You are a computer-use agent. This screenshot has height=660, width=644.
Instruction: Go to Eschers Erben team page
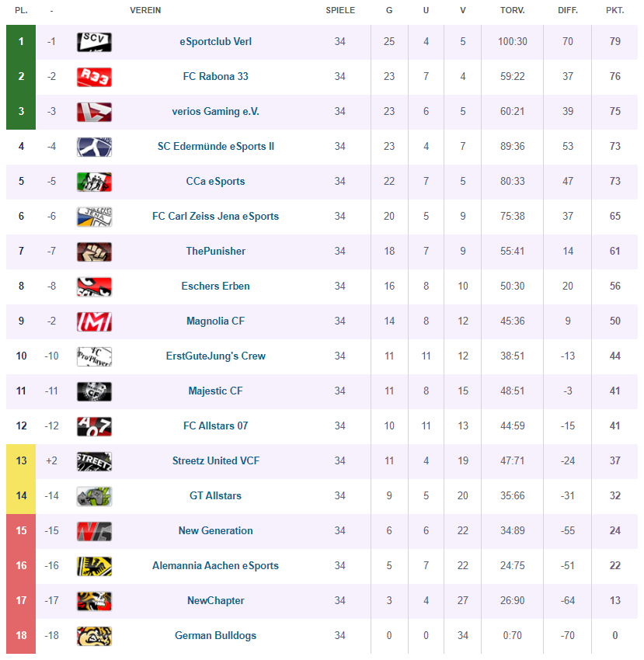pyautogui.click(x=216, y=287)
